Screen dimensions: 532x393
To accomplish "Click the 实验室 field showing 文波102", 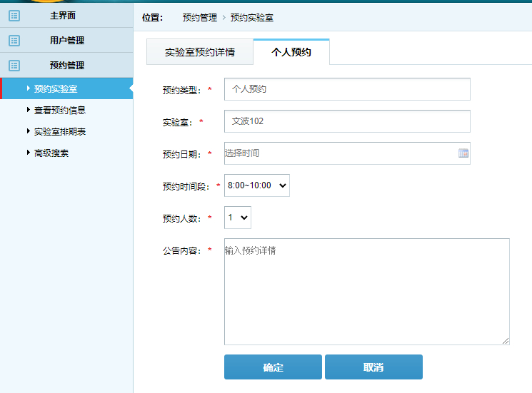I will [x=347, y=121].
